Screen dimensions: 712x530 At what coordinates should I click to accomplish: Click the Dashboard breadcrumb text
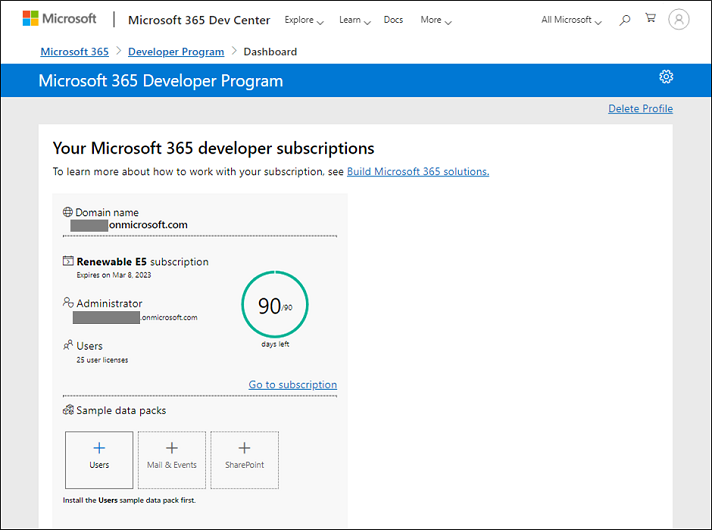coord(270,52)
